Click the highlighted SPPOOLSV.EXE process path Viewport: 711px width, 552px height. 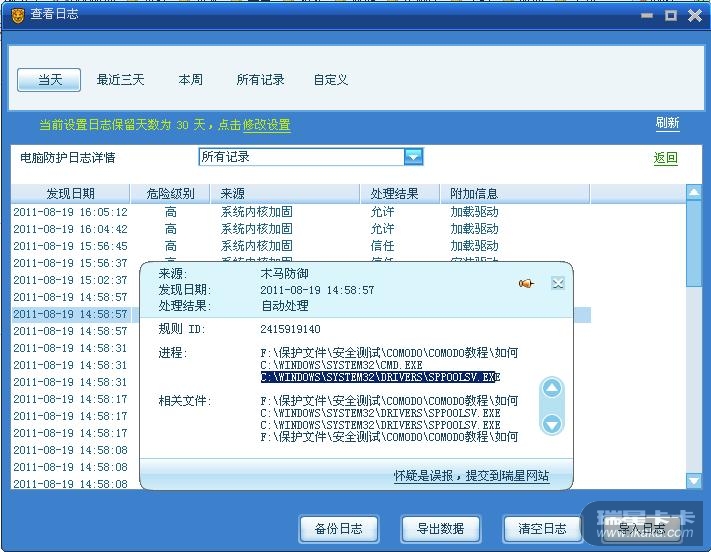380,377
